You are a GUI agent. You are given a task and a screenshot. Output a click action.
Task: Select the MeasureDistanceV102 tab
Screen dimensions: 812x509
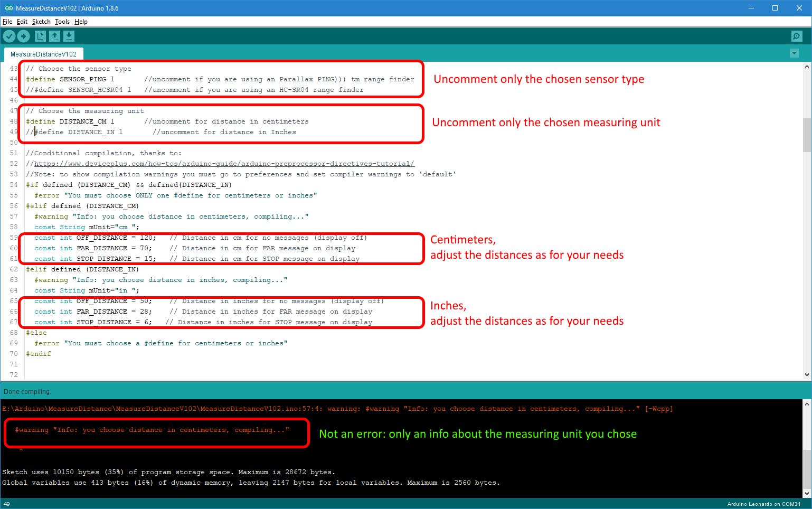pos(43,54)
